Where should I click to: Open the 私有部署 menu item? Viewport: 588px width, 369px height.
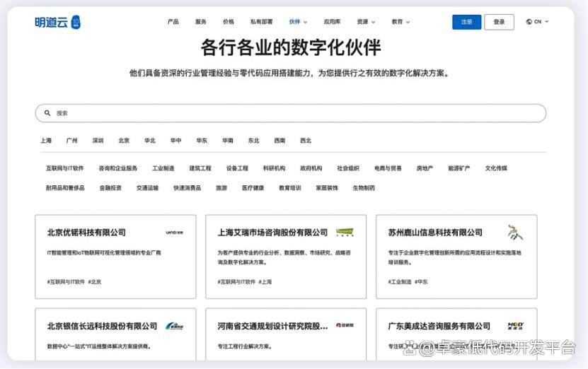tap(261, 22)
